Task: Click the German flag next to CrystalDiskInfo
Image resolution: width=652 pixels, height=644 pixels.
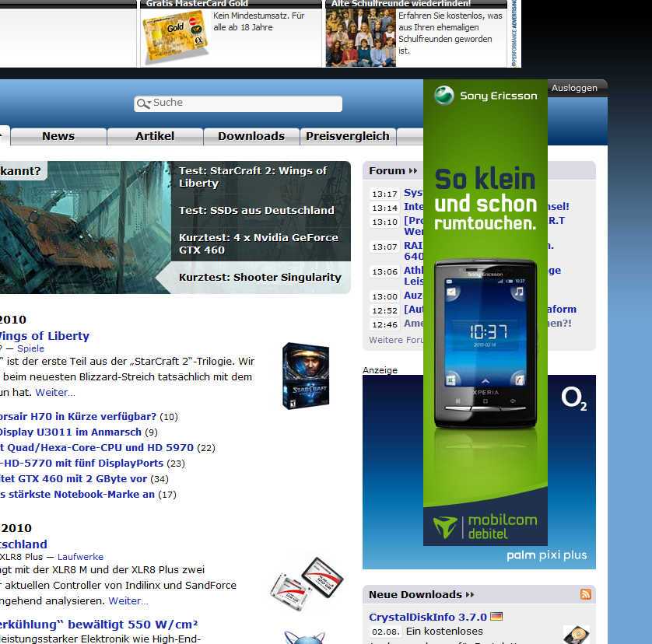Action: point(496,616)
